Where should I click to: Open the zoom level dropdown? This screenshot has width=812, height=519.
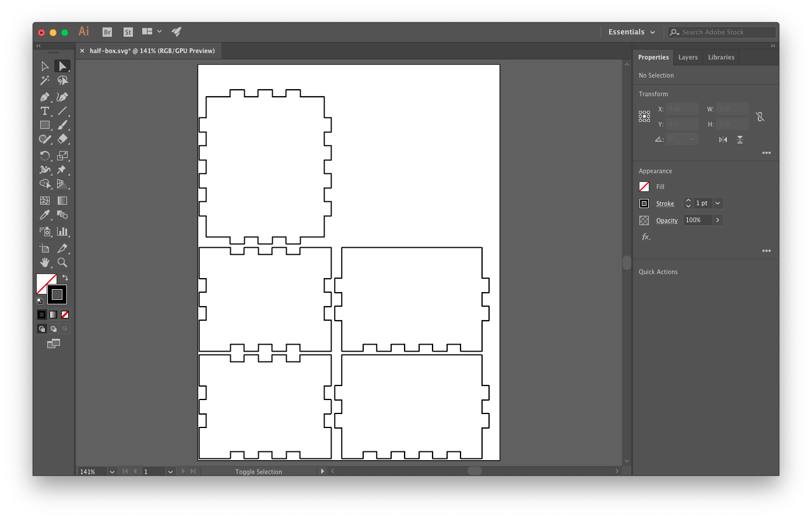click(x=112, y=471)
